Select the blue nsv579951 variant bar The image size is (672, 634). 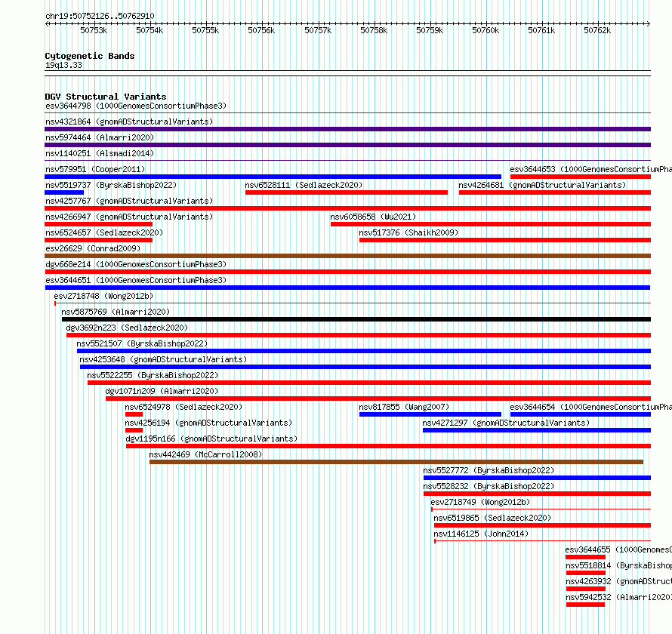273,177
